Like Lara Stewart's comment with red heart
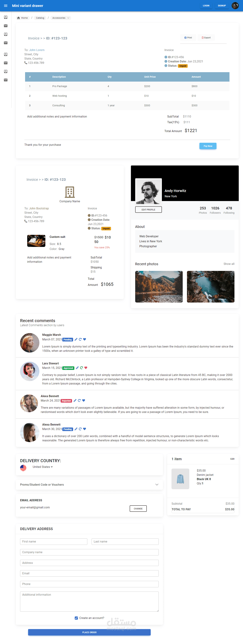The height and width of the screenshot is (644, 243). (86, 368)
